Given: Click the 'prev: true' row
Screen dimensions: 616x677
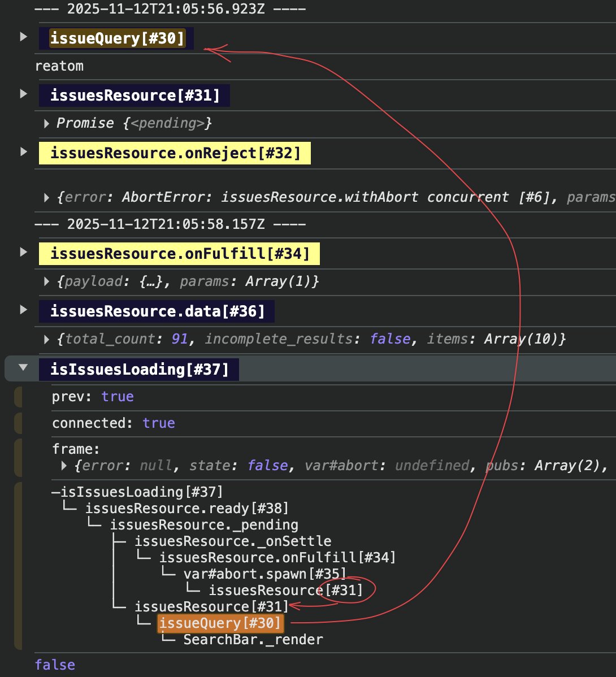Looking at the screenshot, I should click(92, 396).
